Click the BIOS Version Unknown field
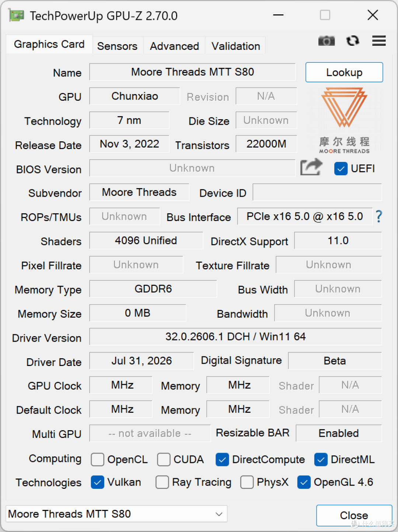Image resolution: width=398 pixels, height=532 pixels. [192, 168]
